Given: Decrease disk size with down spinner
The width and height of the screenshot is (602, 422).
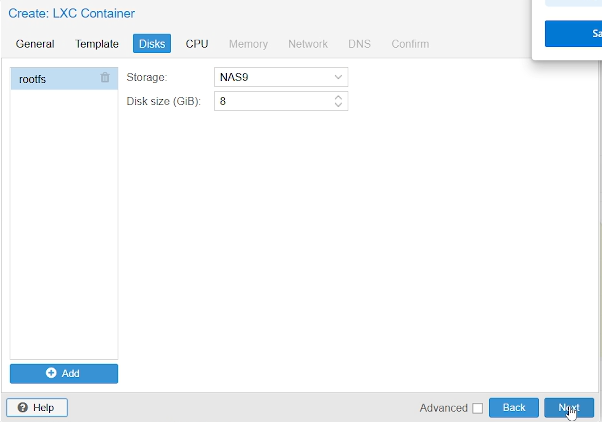Looking at the screenshot, I should [338, 105].
